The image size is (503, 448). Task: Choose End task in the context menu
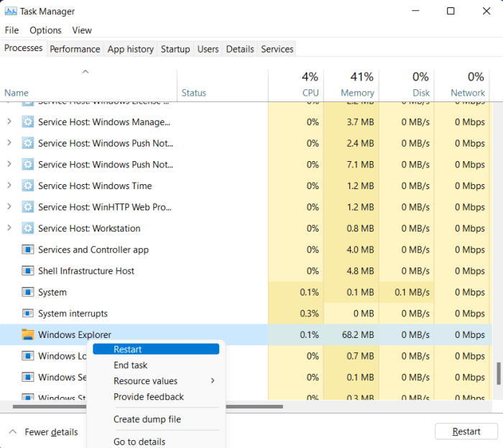tap(156, 365)
